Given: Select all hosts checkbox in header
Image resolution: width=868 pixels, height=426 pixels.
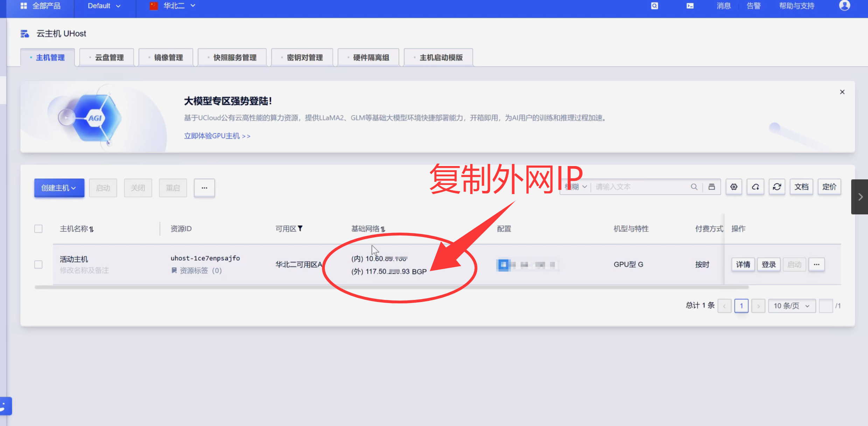Looking at the screenshot, I should [38, 229].
